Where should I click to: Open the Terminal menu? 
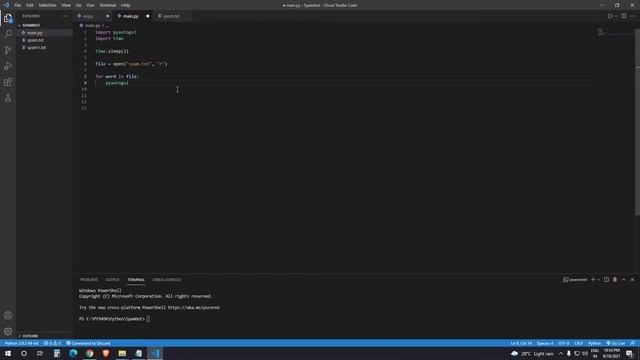[107, 5]
